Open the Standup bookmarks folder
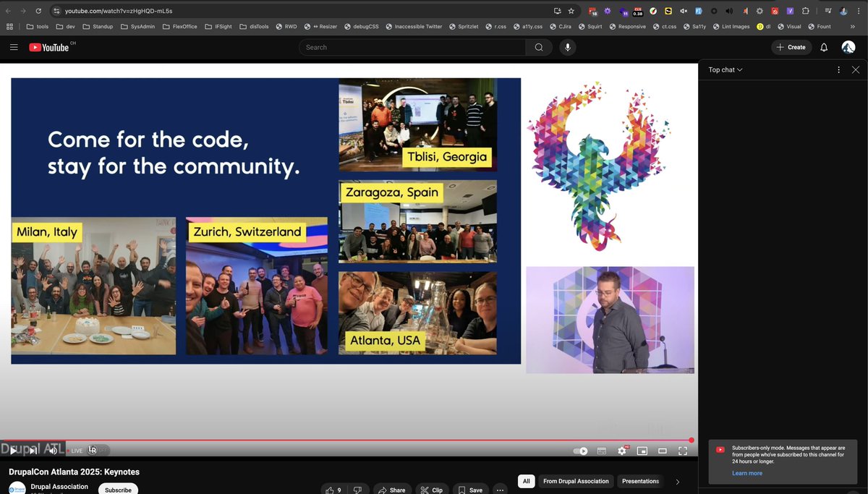This screenshot has height=494, width=868. point(97,27)
